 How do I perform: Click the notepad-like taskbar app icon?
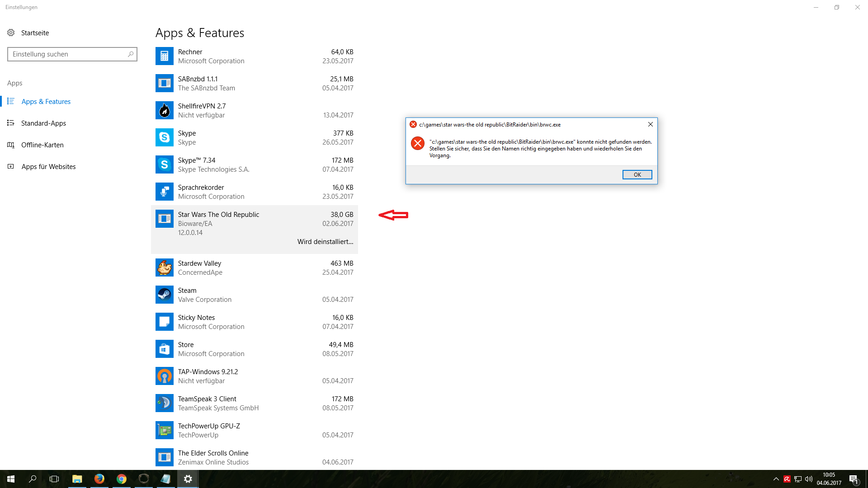(166, 479)
